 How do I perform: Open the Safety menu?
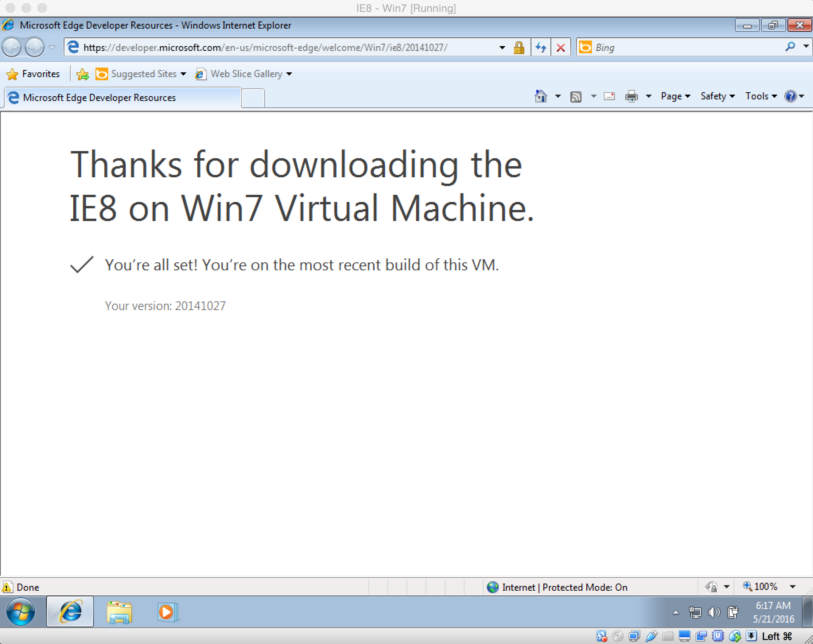click(x=718, y=96)
